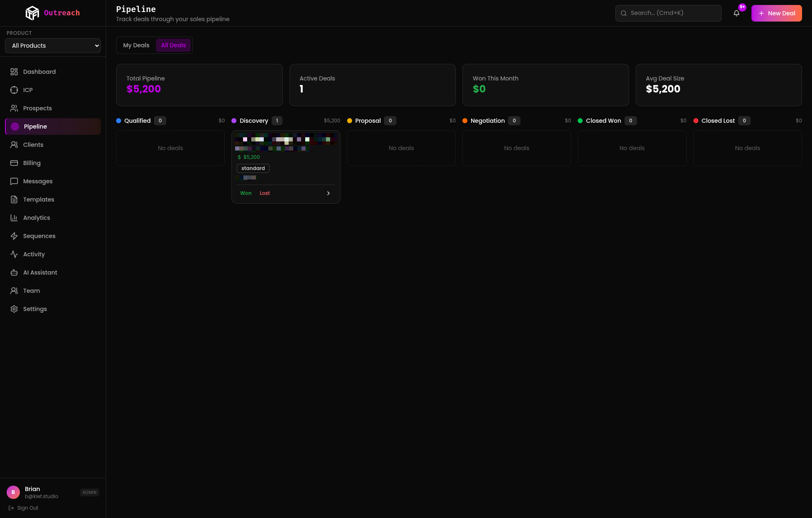Open the Sequences section
812x518 pixels.
pos(39,236)
